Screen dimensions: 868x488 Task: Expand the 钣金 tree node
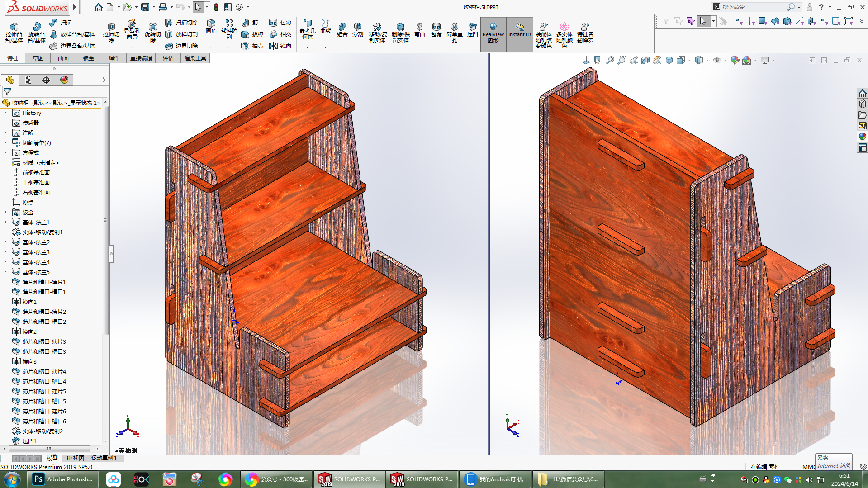5,212
